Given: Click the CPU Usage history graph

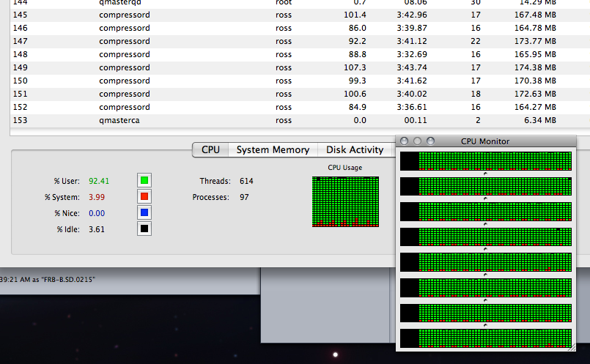Looking at the screenshot, I should pos(345,201).
